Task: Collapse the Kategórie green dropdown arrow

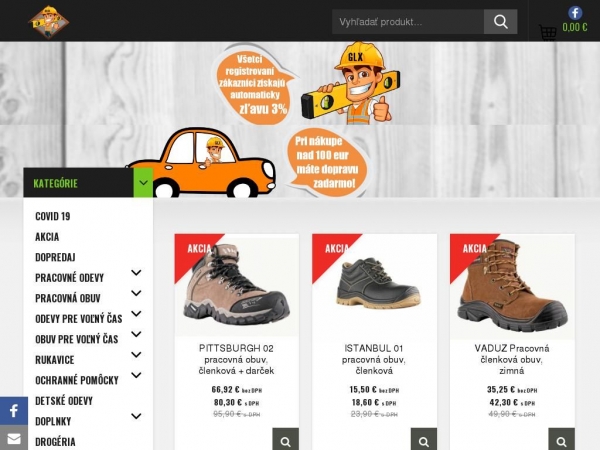Action: (144, 183)
